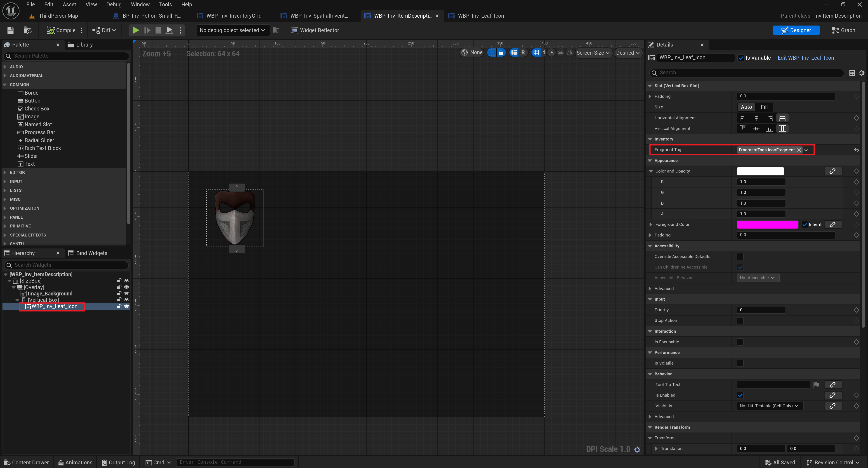
Task: Switch to the Graph view
Action: pos(843,30)
